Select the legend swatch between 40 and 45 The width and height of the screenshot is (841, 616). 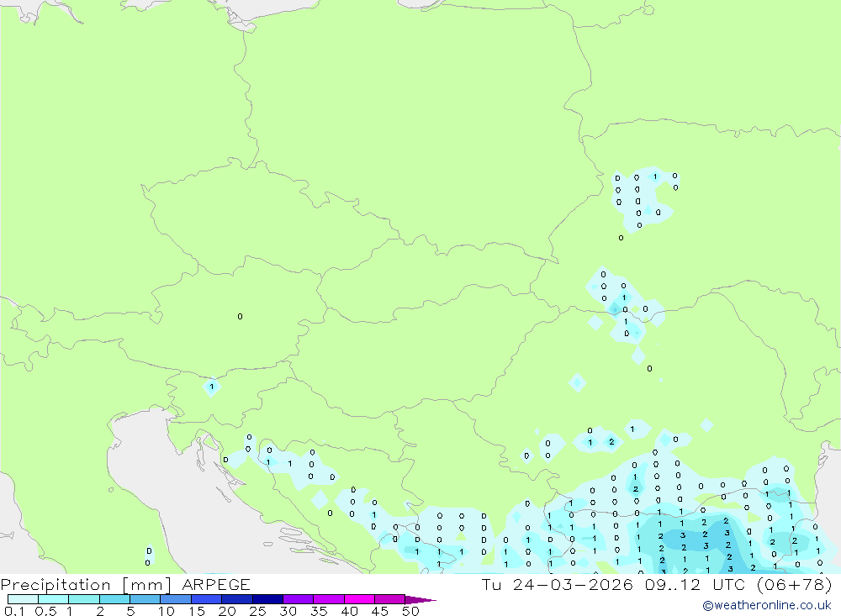tap(359, 599)
